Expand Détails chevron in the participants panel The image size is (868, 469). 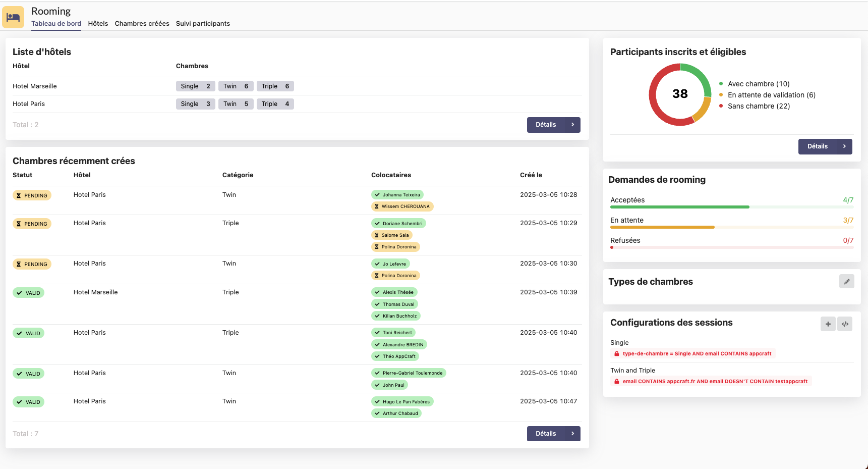coord(844,146)
